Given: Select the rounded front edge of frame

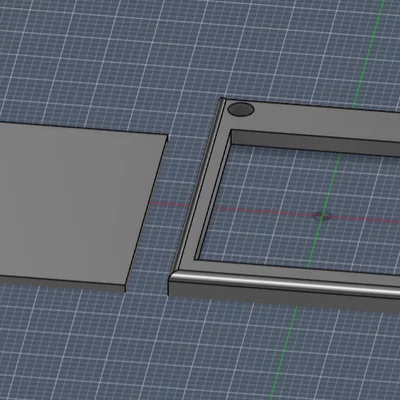Looking at the screenshot, I should 285,284.
